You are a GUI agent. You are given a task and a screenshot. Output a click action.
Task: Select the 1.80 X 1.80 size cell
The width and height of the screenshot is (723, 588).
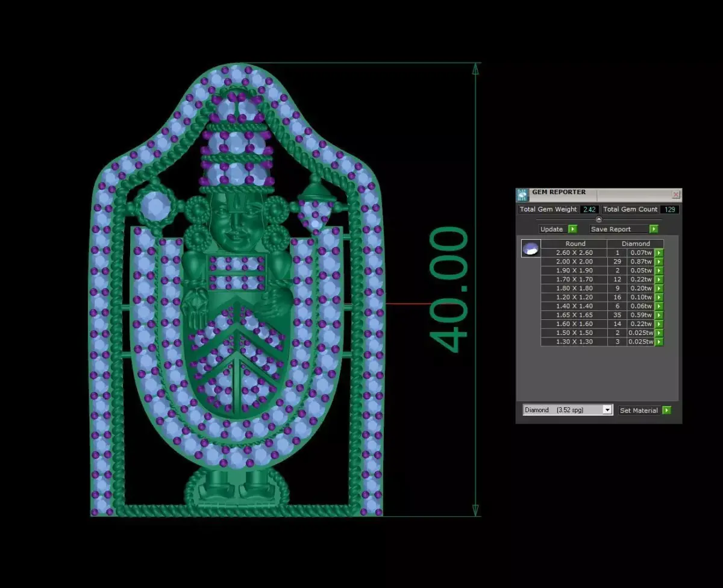tap(574, 289)
